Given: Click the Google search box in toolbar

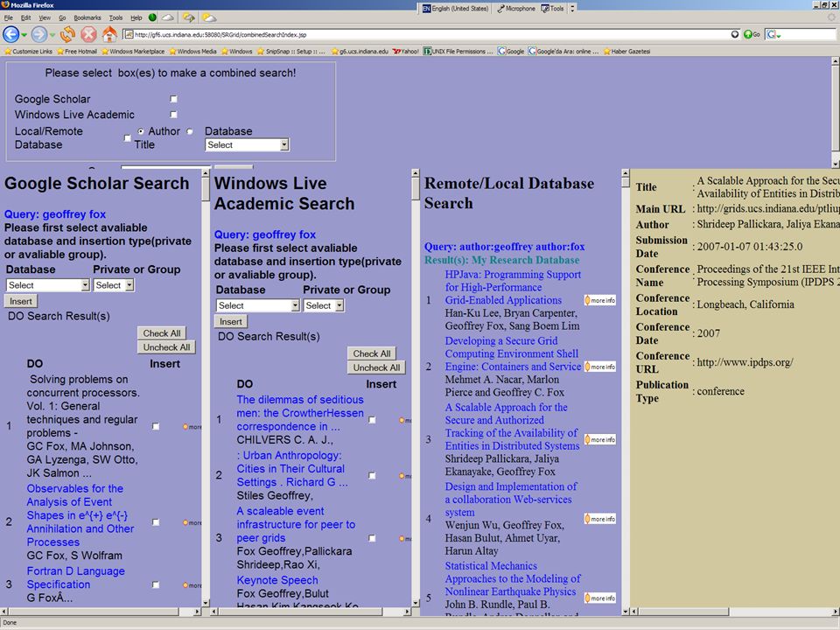Looking at the screenshot, I should tap(808, 35).
